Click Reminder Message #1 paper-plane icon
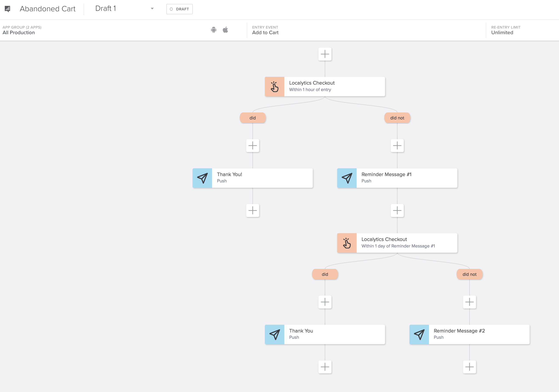 347,178
